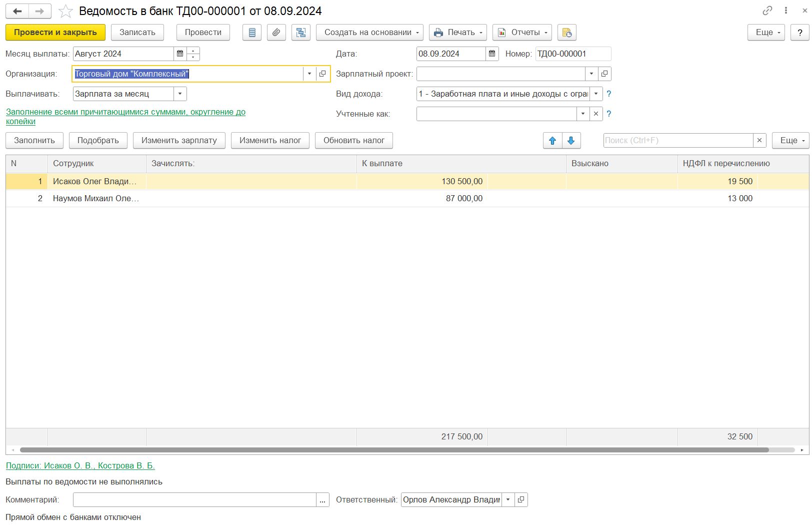
Task: Move row up with blue arrow
Action: coord(552,141)
